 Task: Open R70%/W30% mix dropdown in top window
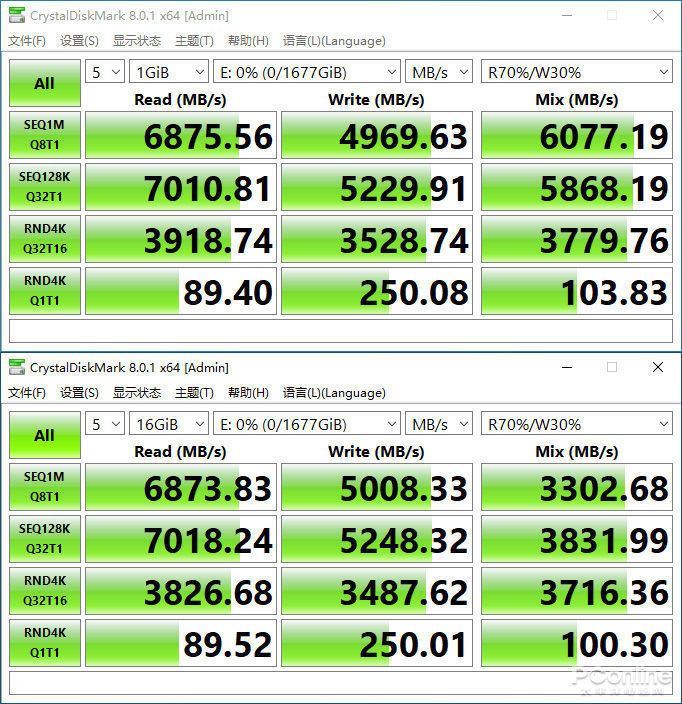(577, 72)
